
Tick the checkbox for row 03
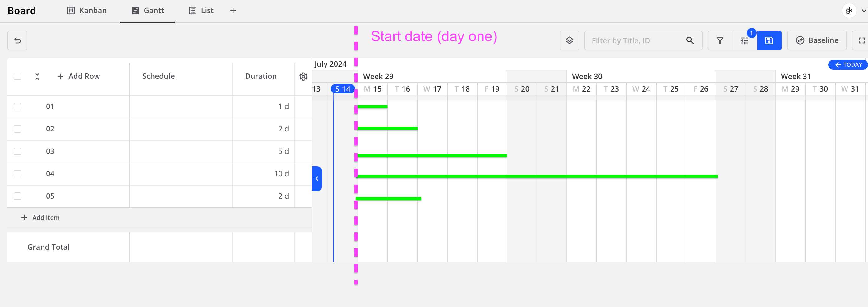click(x=17, y=151)
